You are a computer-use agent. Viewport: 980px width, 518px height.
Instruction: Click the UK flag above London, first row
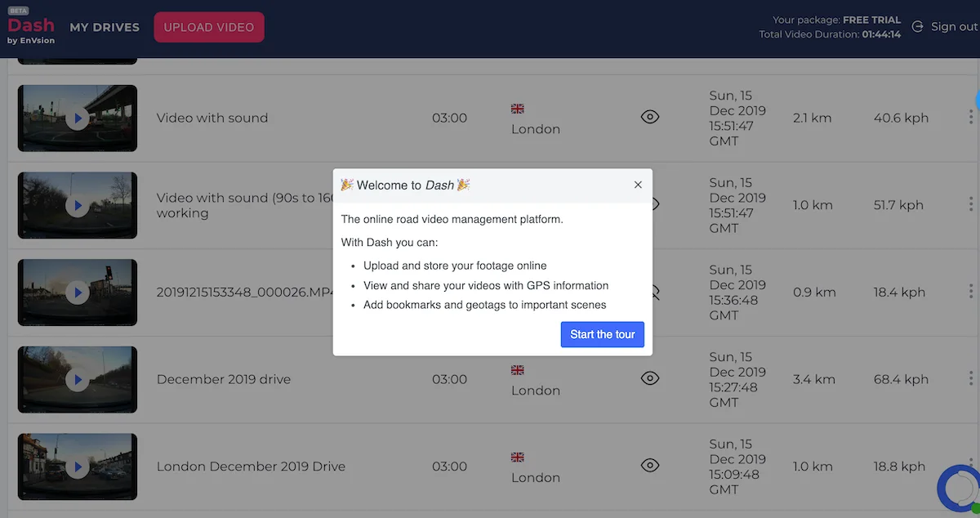tap(517, 108)
